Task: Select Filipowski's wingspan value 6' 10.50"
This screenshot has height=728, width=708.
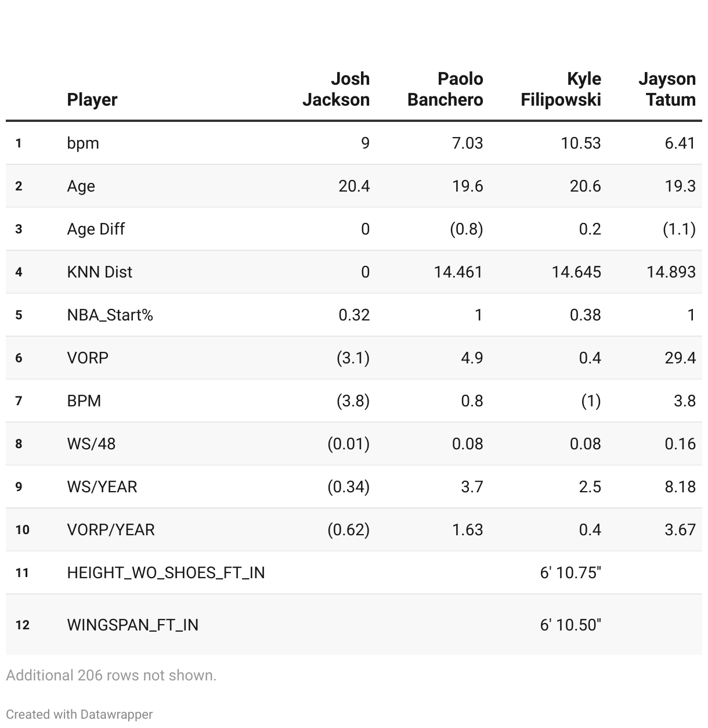Action: click(570, 625)
